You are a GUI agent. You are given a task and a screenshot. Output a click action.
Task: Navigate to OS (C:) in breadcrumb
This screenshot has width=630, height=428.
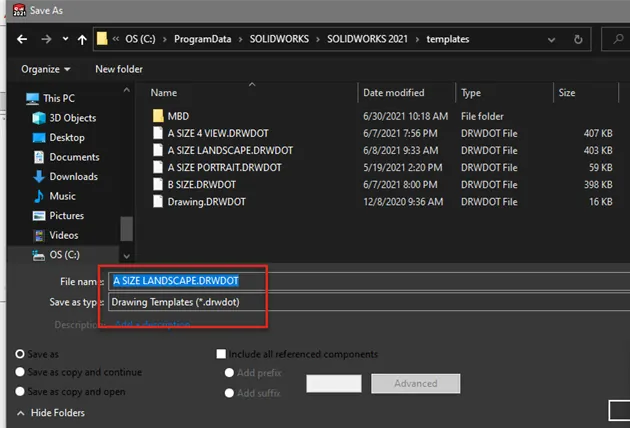click(x=140, y=39)
